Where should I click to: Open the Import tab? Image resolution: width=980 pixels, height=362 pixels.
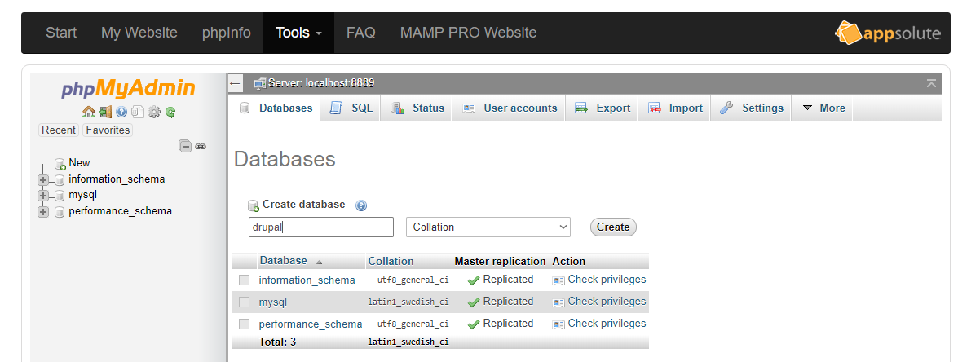pos(675,108)
